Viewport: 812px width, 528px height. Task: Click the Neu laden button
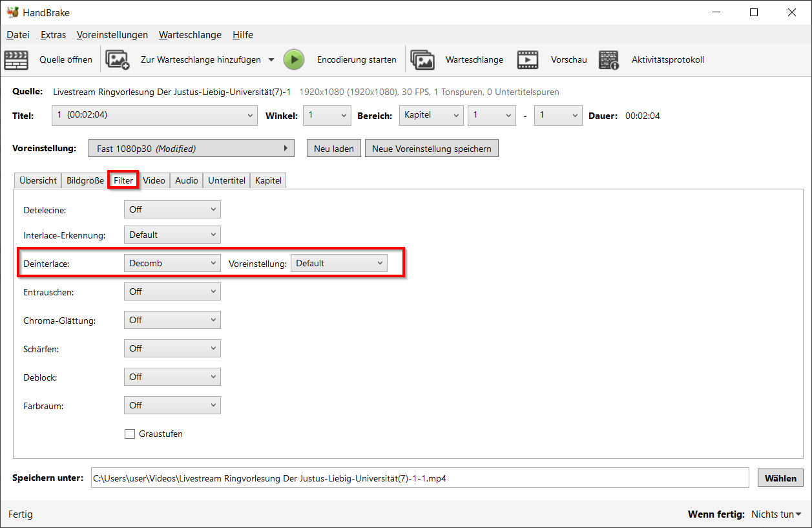coord(333,149)
